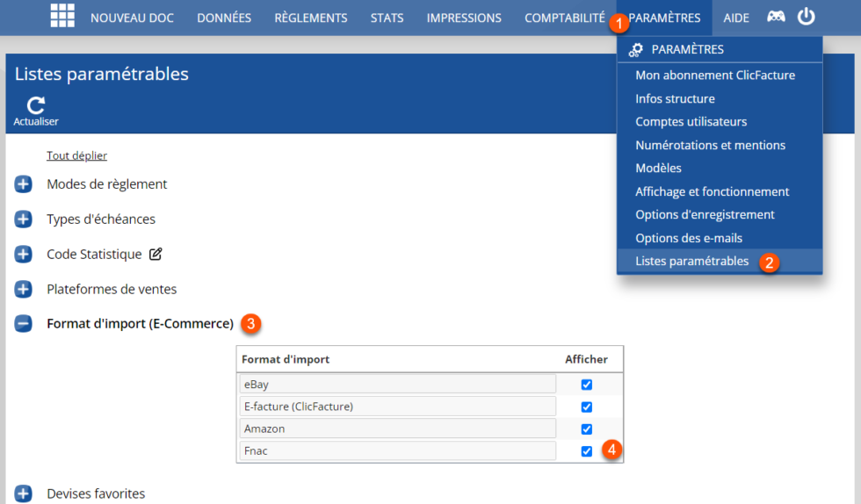Uncheck the eBay Afficher checkbox
The height and width of the screenshot is (504, 861).
587,385
